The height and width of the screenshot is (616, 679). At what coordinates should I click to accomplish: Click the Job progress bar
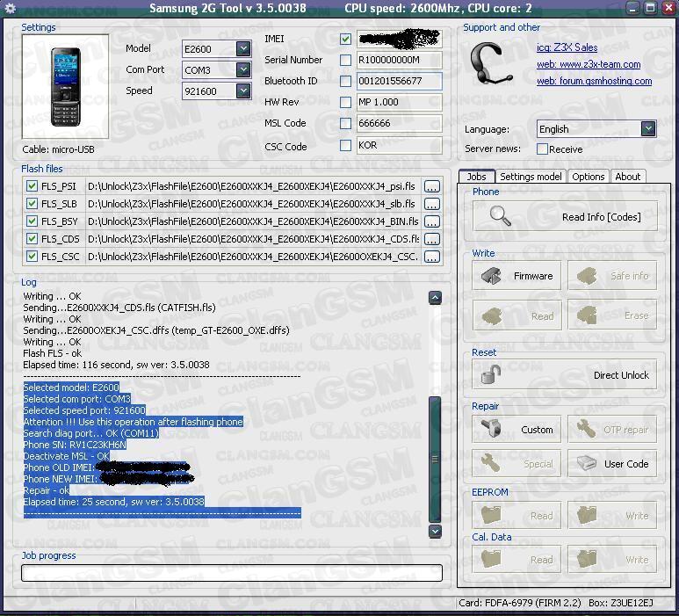[x=232, y=573]
